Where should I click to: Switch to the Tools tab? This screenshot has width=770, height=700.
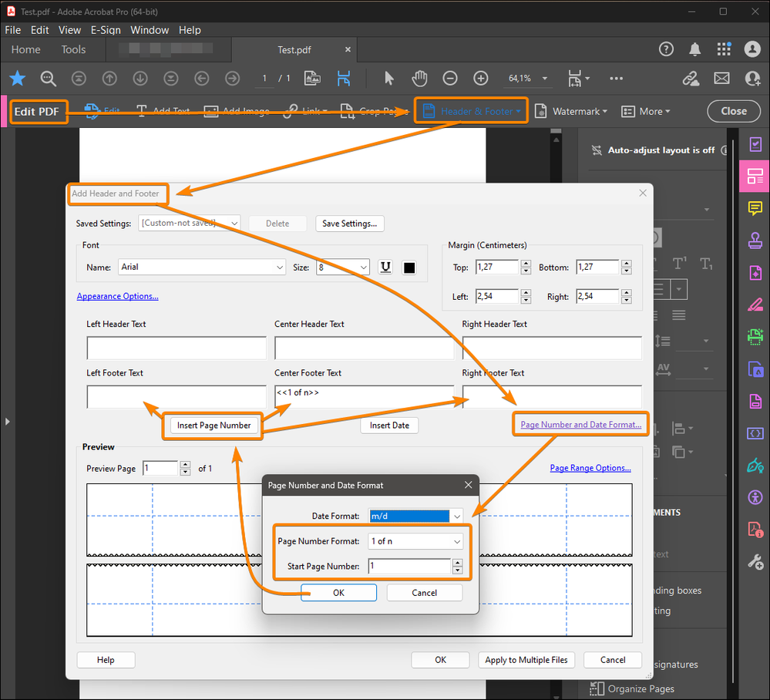click(x=74, y=49)
